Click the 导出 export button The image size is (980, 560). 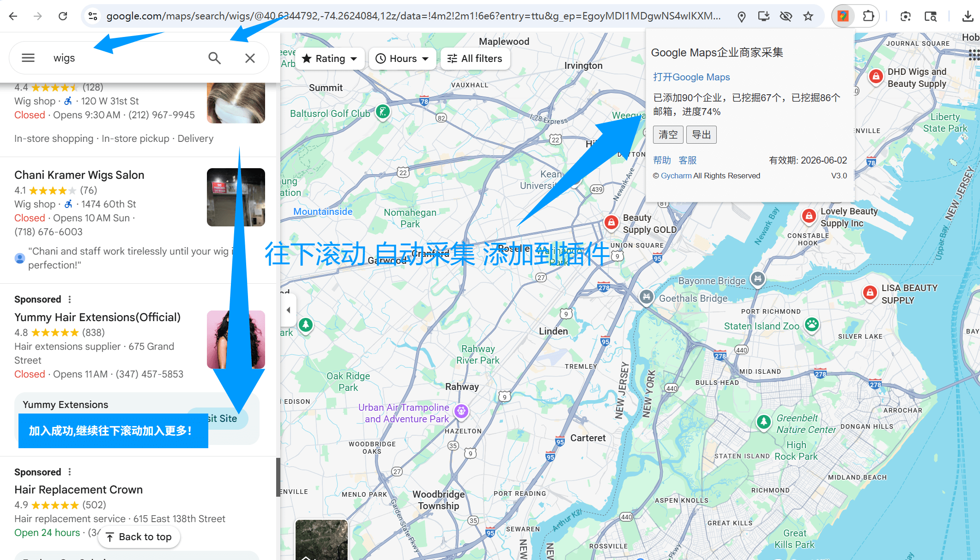click(x=701, y=134)
